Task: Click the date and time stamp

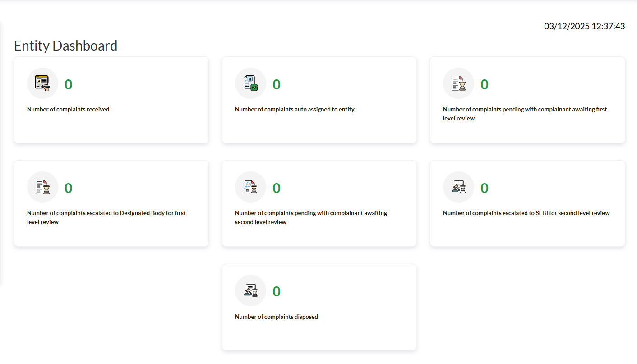Action: 584,26
